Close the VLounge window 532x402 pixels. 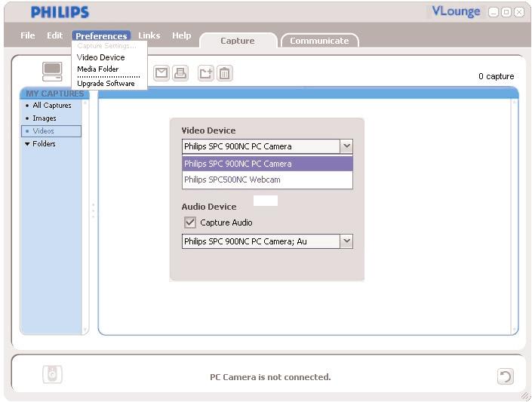point(519,12)
